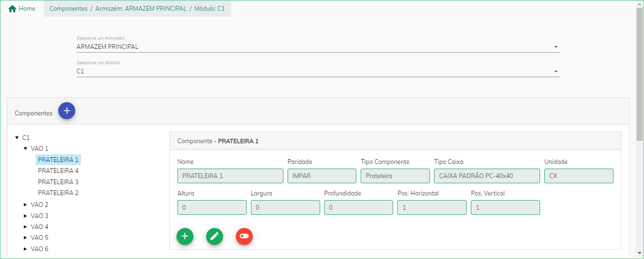644x259 pixels.
Task: Click the Pos. Horizontal input field
Action: pyautogui.click(x=432, y=208)
